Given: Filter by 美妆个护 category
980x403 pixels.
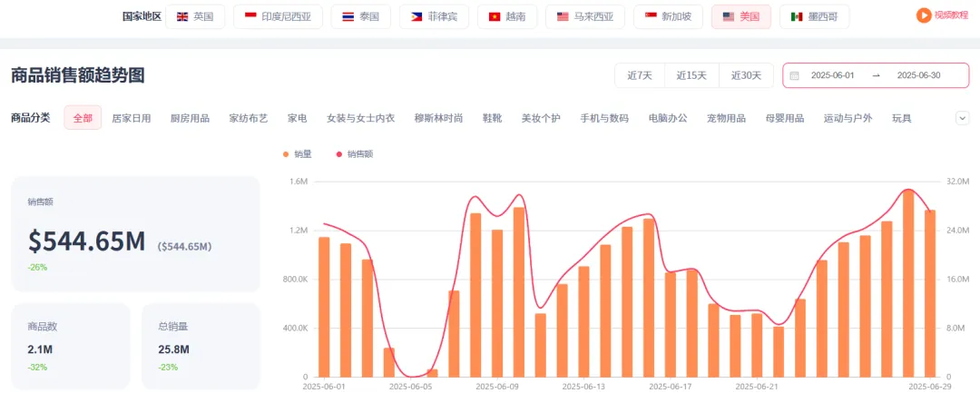Looking at the screenshot, I should (x=541, y=118).
